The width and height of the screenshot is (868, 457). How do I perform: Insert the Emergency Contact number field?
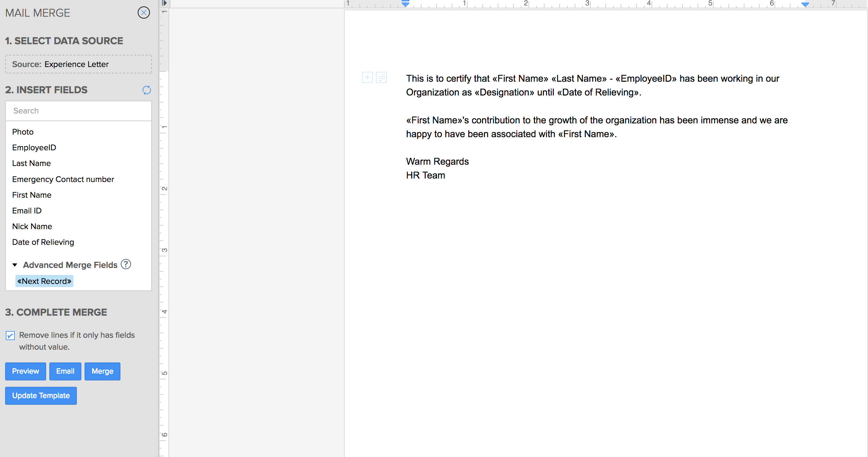point(63,179)
